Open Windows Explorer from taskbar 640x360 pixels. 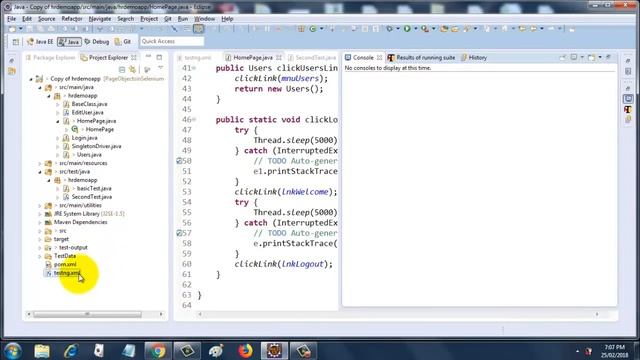click(x=42, y=351)
